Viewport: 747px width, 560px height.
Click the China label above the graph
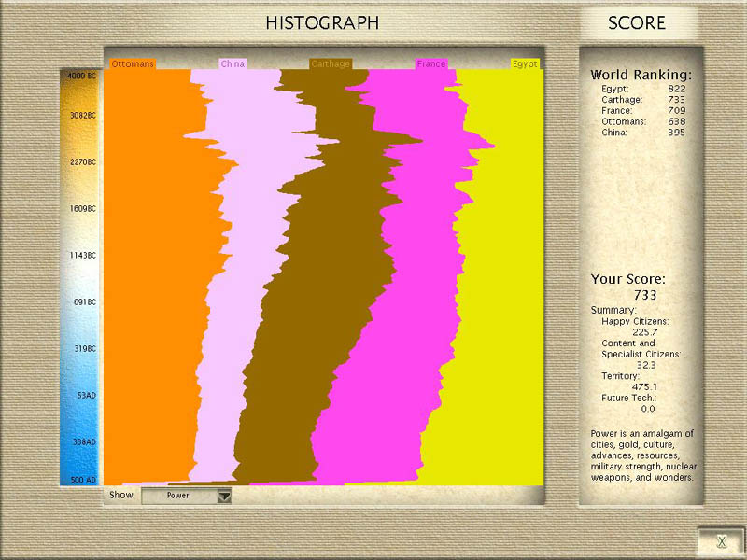coord(233,64)
